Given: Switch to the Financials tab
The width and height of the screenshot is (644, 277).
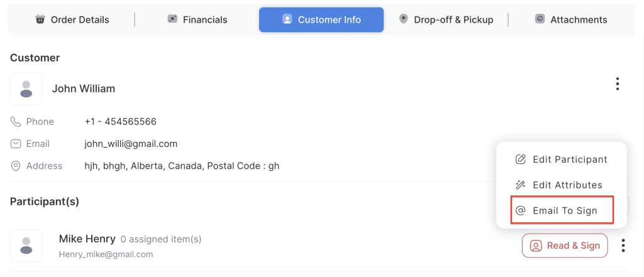Looking at the screenshot, I should (x=197, y=19).
